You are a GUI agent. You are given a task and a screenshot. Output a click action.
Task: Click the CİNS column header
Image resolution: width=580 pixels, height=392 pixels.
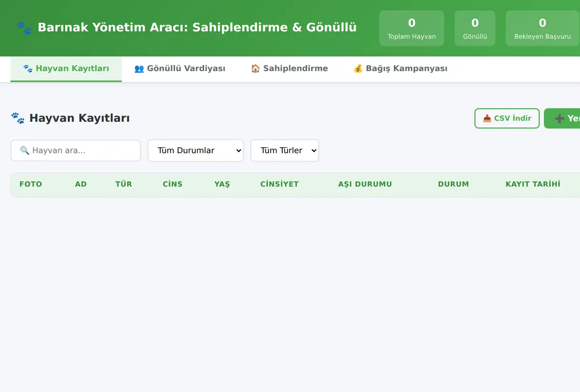173,184
